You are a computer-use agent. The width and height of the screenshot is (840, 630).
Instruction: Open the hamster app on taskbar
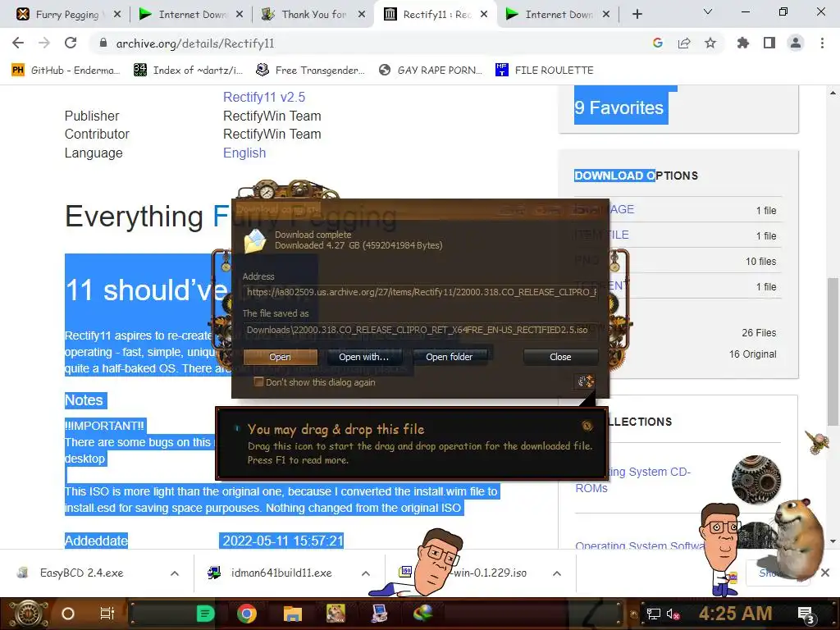[x=336, y=614]
